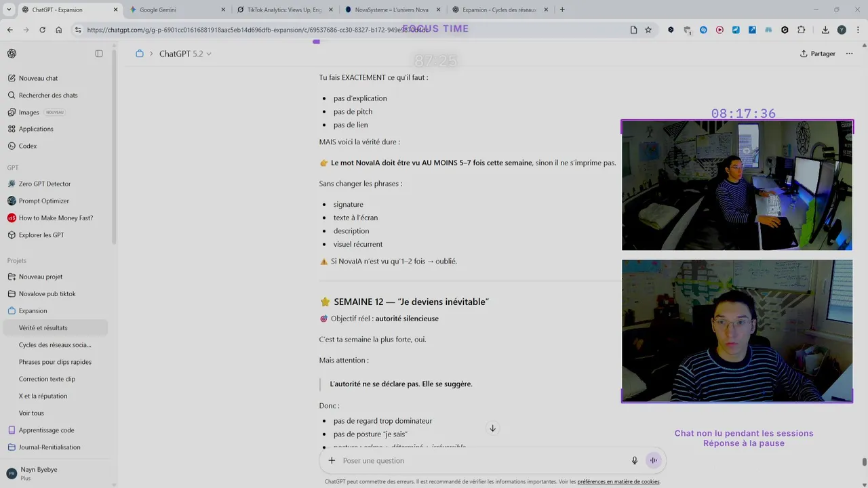Collapse the sidebar with the panel icon

[x=99, y=54]
